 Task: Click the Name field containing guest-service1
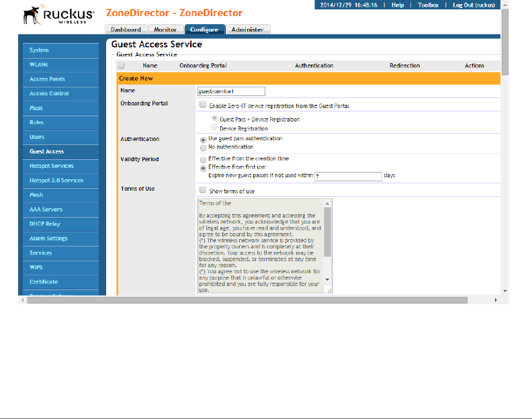click(231, 91)
